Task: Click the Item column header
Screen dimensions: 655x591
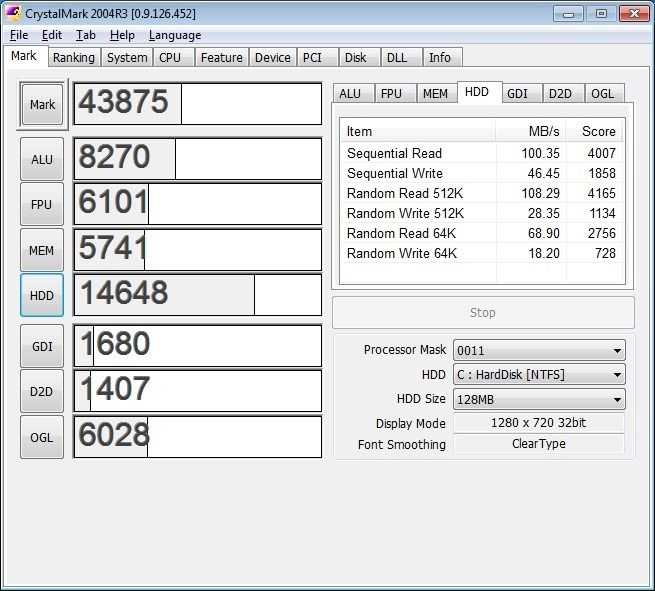Action: pyautogui.click(x=418, y=131)
